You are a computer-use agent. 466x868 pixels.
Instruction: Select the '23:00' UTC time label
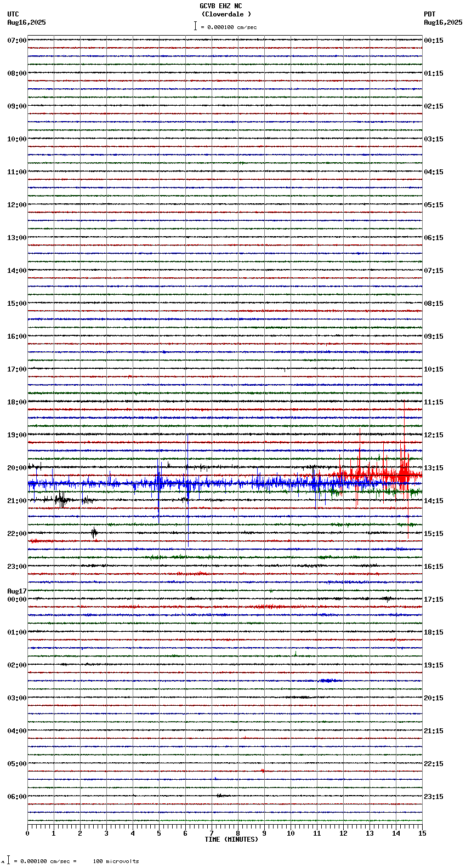click(x=17, y=567)
